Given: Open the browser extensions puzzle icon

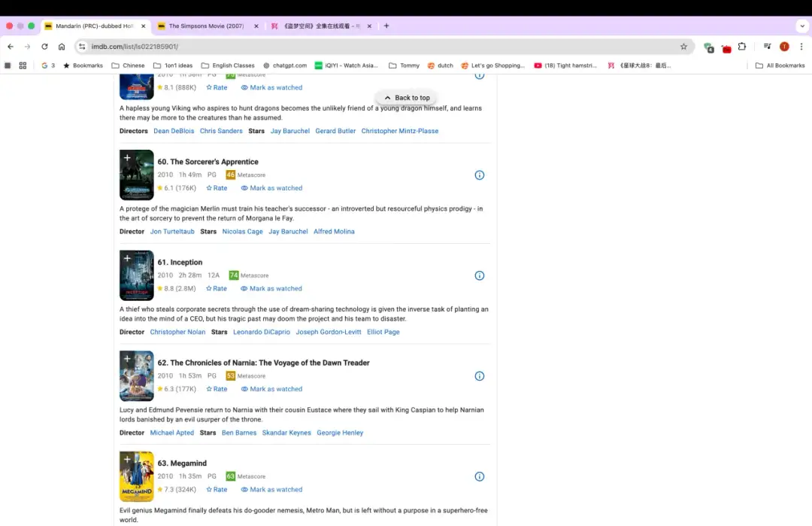Looking at the screenshot, I should tap(742, 47).
